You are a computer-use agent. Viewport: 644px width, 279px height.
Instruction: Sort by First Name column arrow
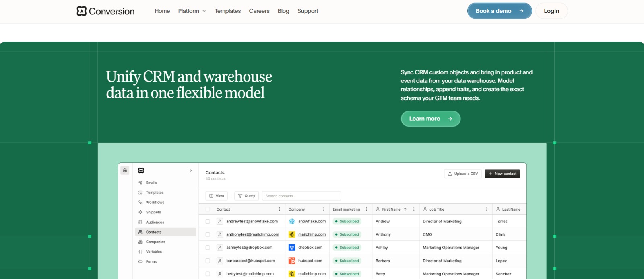point(405,209)
